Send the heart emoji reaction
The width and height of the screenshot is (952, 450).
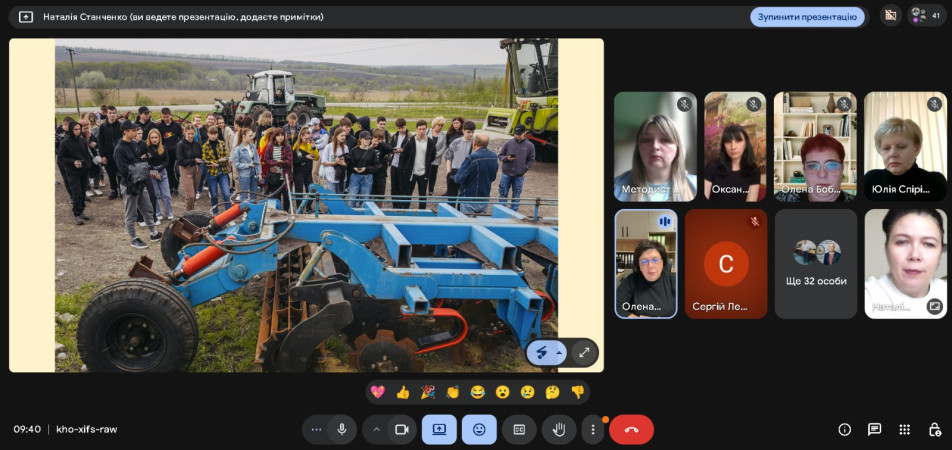click(378, 392)
